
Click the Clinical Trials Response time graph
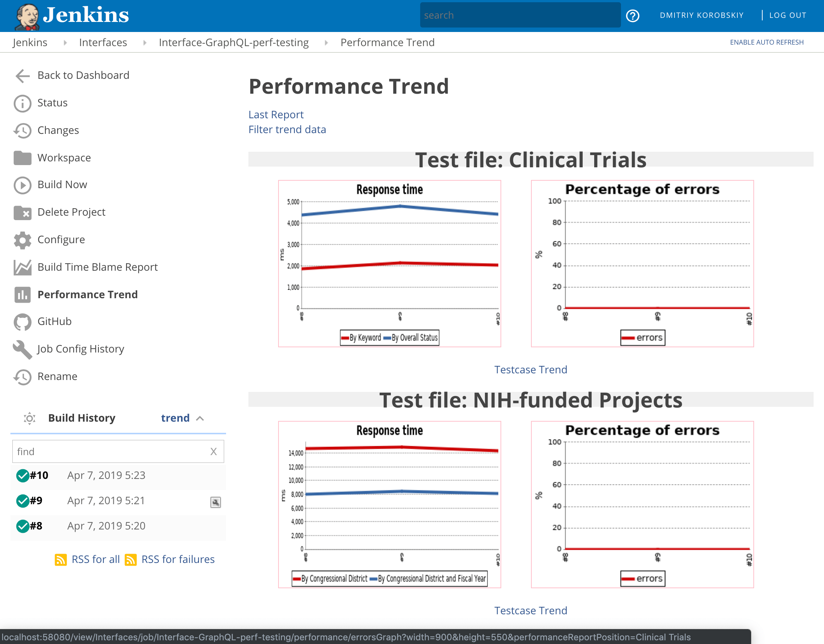[389, 263]
